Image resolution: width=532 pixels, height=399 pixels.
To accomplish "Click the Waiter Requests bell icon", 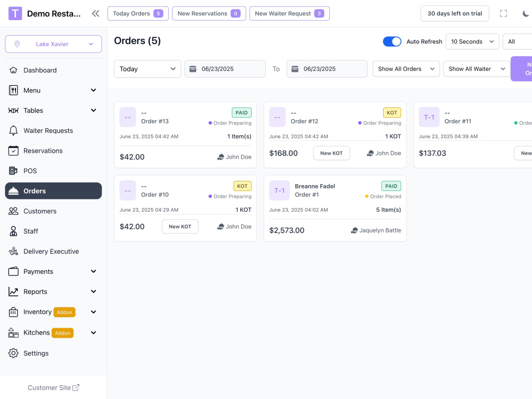I will click(x=13, y=131).
